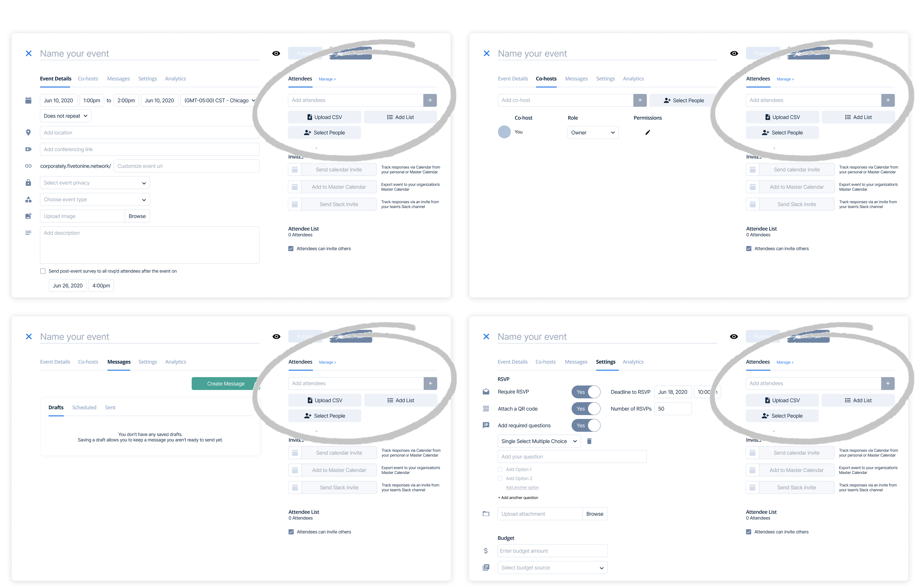Uncheck Attendees can invite others in Co-hosts panel
Screen dimensions: 920x588
(749, 249)
